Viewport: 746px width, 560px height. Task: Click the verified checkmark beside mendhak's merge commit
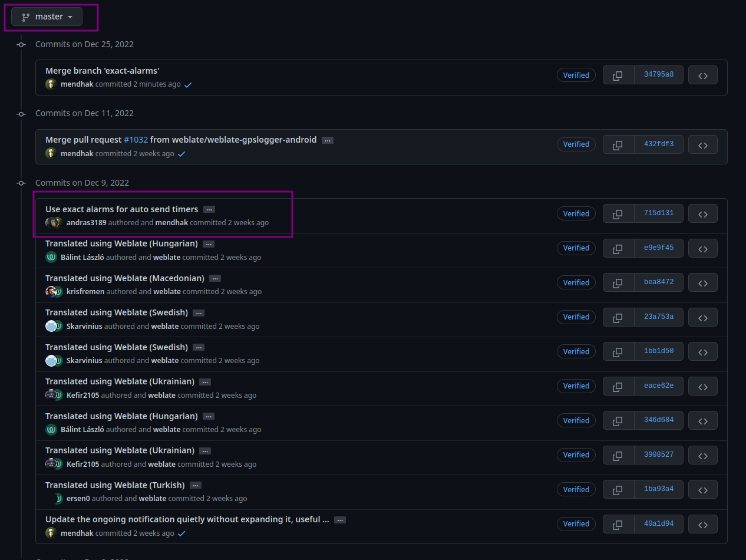[188, 84]
